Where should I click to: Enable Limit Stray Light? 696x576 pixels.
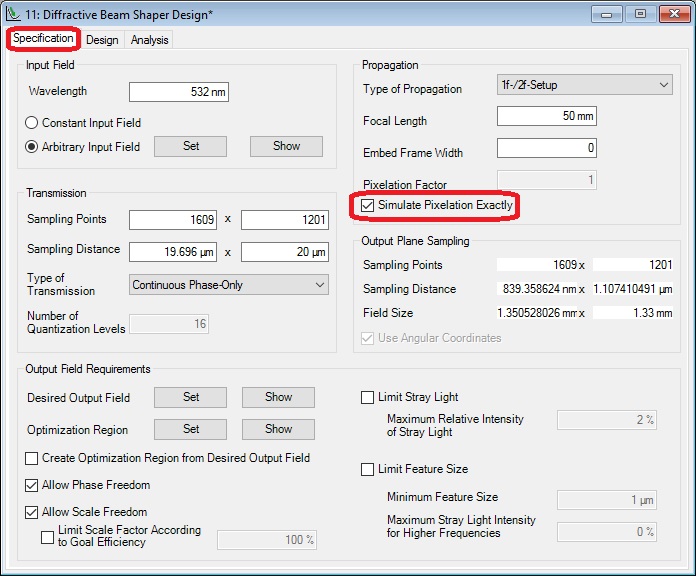point(368,397)
